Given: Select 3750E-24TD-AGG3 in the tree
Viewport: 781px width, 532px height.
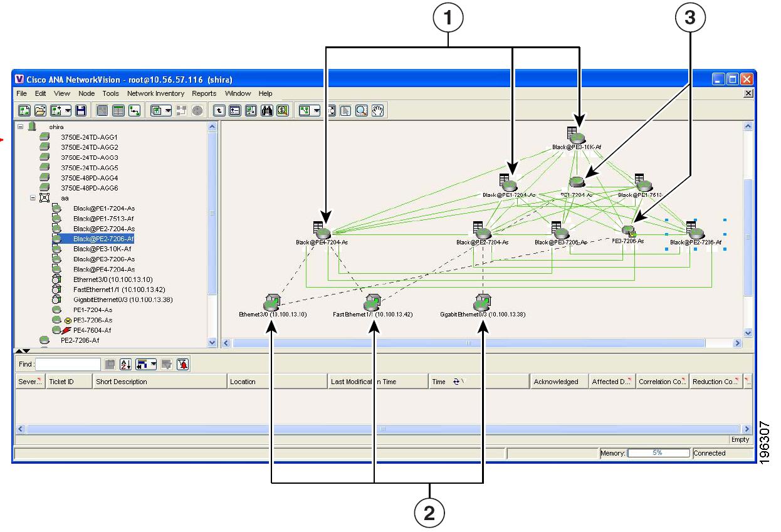Looking at the screenshot, I should tap(89, 157).
